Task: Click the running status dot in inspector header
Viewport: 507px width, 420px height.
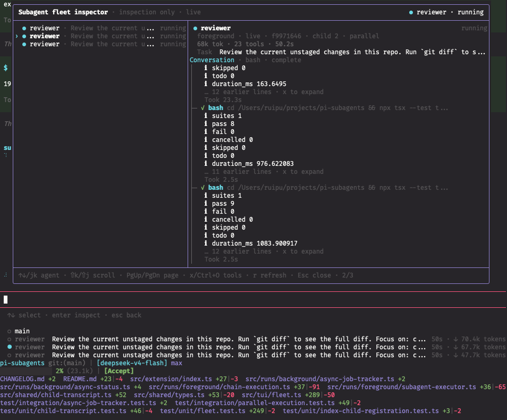Action: [411, 12]
